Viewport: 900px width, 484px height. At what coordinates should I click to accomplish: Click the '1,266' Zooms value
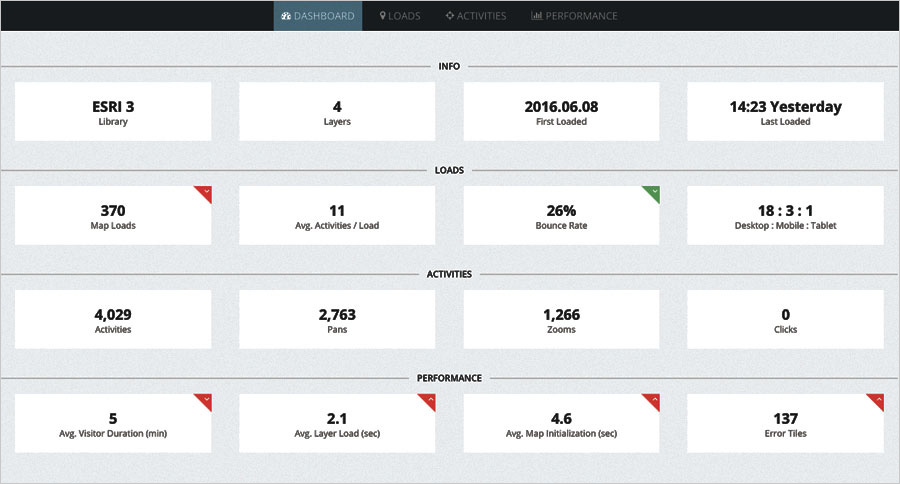tap(561, 315)
